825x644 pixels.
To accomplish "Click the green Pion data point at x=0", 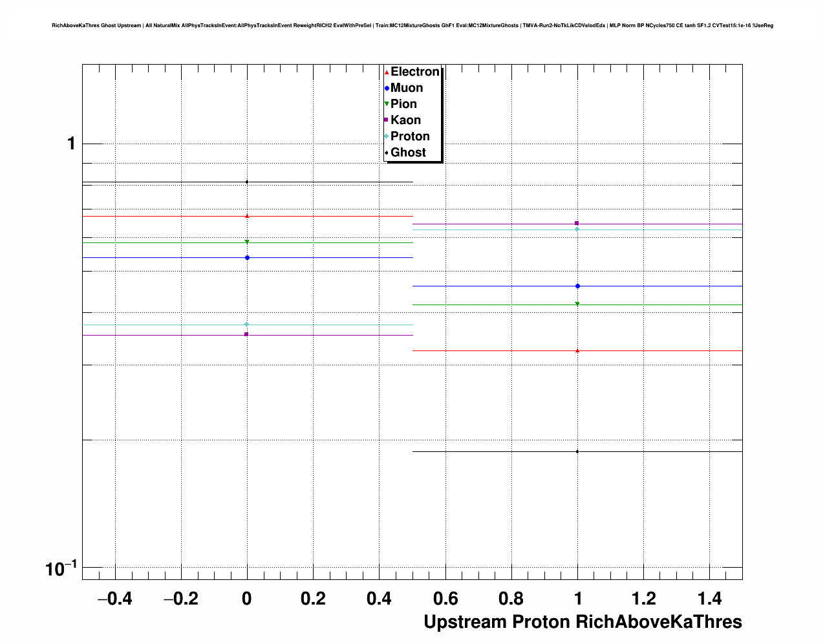I will click(x=247, y=242).
